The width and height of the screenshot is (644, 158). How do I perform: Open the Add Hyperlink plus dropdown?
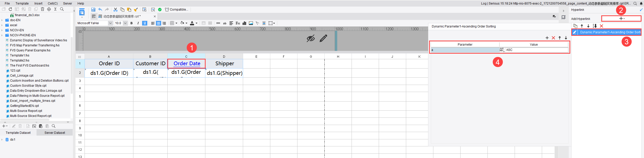tap(621, 18)
